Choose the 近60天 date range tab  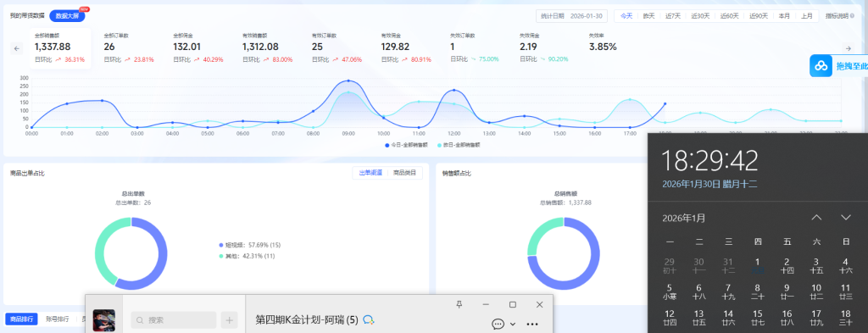[x=730, y=16]
